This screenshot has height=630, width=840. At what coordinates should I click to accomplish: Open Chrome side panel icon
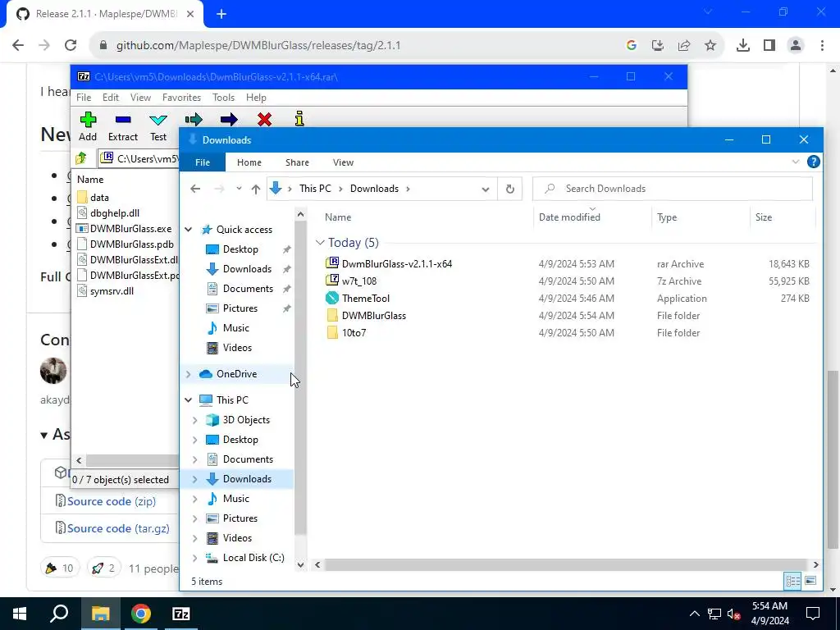pos(769,45)
